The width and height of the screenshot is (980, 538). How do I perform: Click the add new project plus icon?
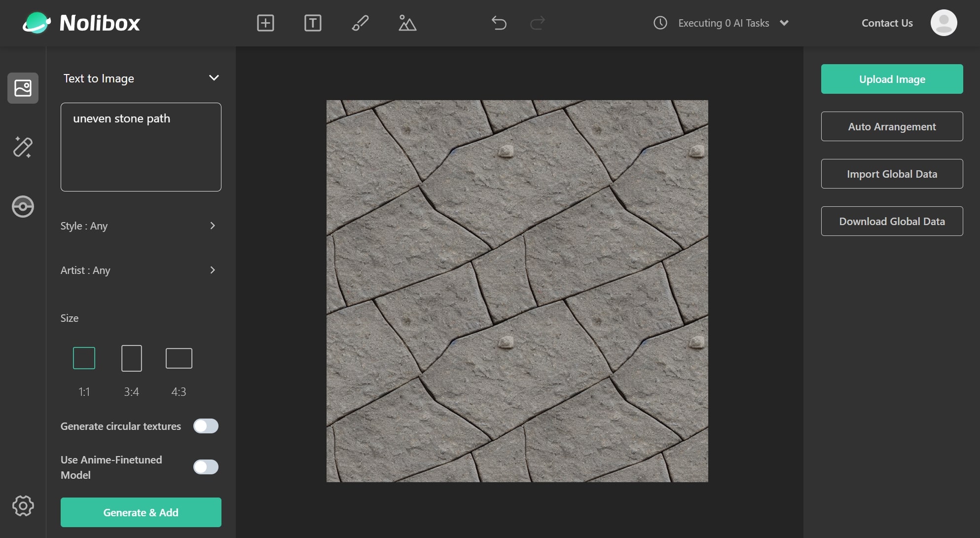[265, 23]
